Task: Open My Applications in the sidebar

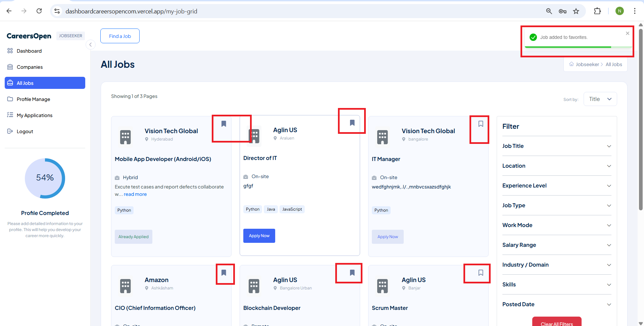Action: (x=35, y=115)
